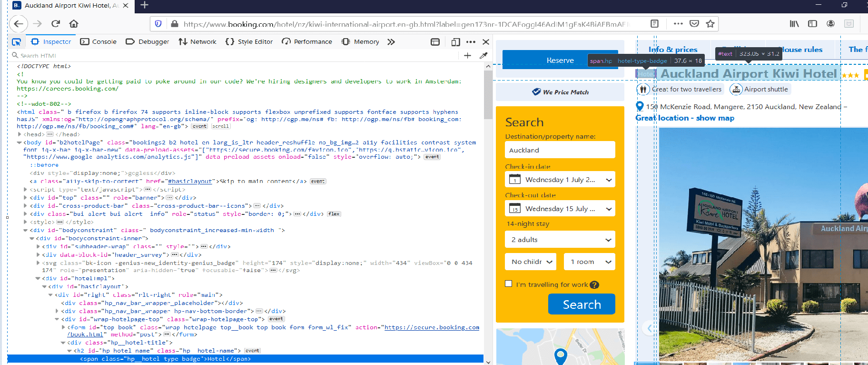Click the Airport shuttle icon
The width and height of the screenshot is (868, 365).
(x=736, y=89)
